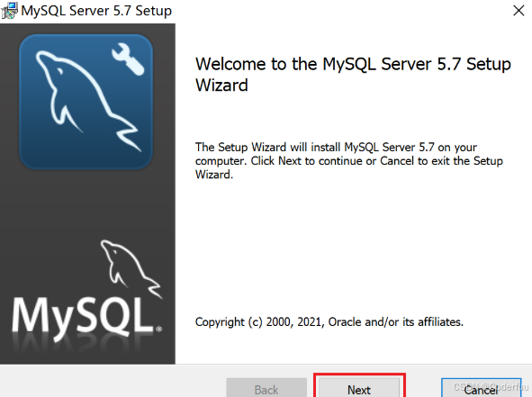532x397 pixels.
Task: Click the Next button to continue setup
Action: (359, 388)
